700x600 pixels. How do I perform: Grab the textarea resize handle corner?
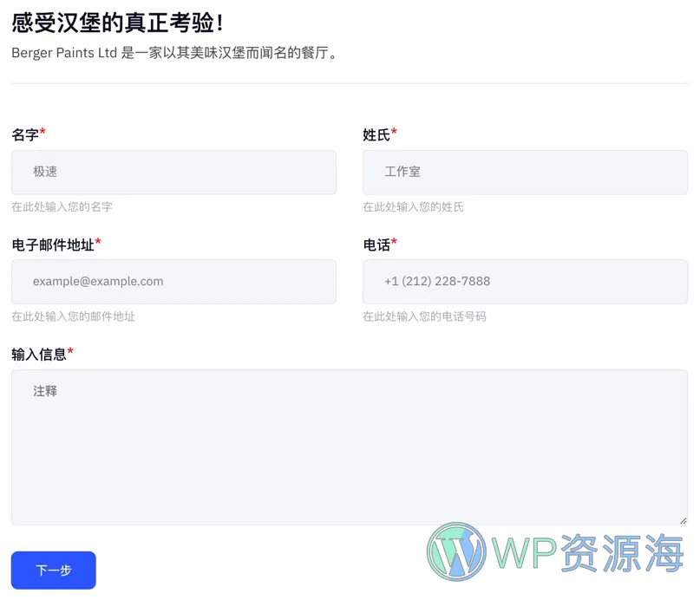683,520
